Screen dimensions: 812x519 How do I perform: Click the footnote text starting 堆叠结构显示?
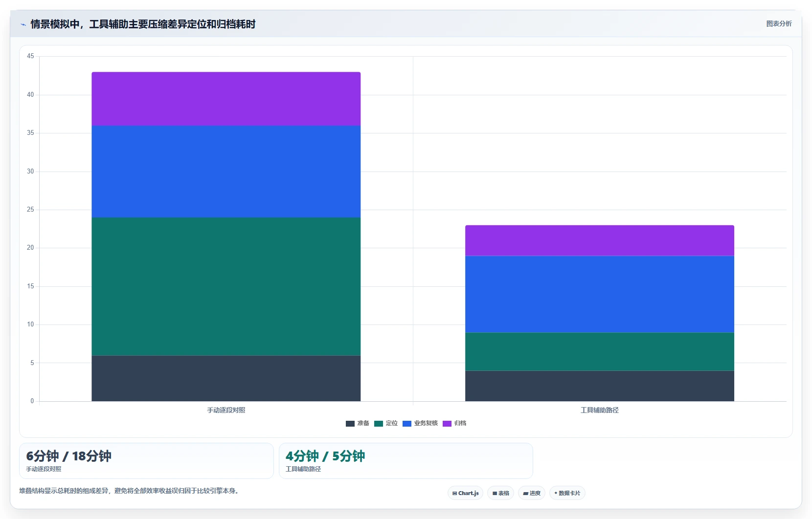tap(129, 491)
